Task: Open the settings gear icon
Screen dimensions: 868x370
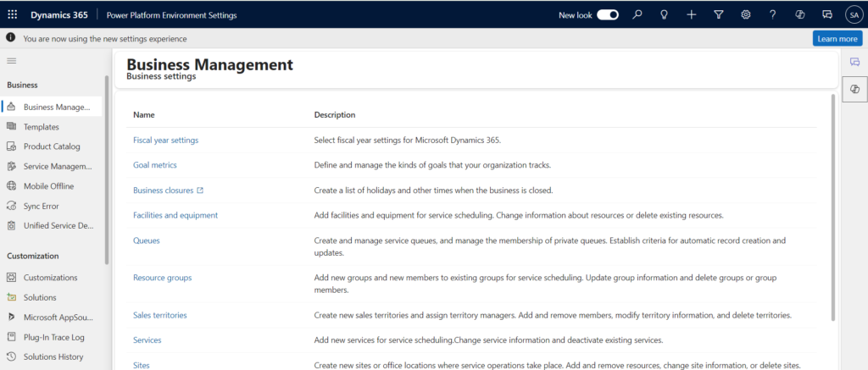Action: point(746,14)
